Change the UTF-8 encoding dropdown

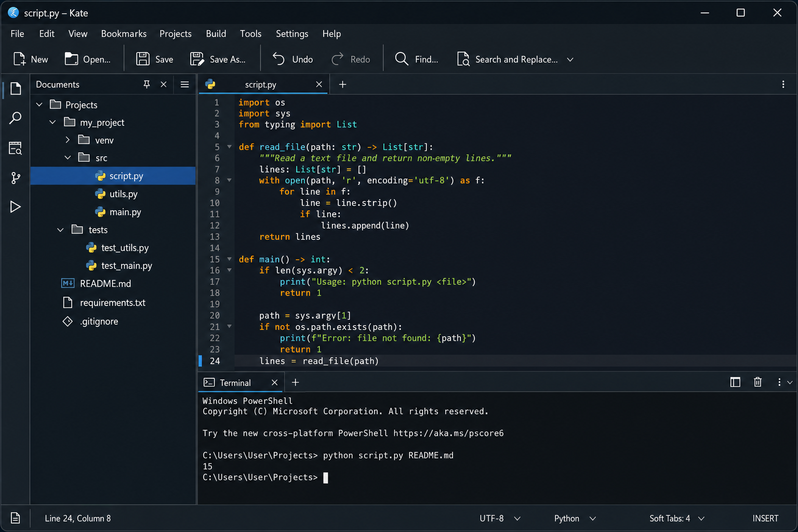pos(500,518)
